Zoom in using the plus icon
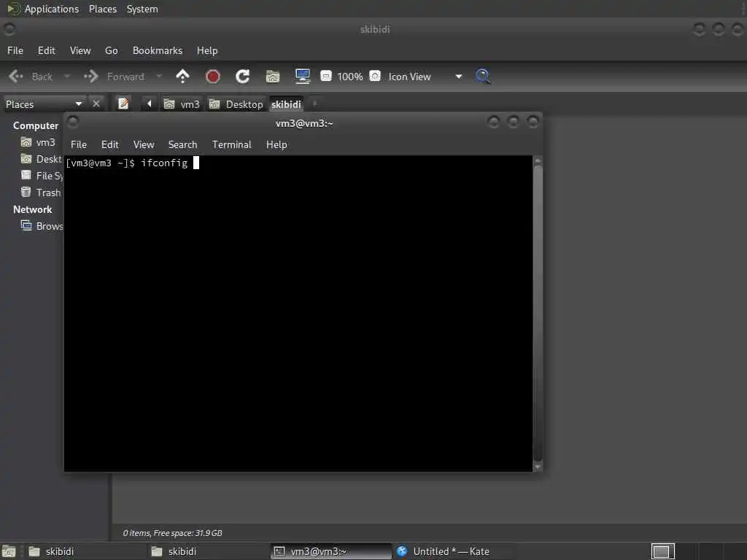This screenshot has height=560, width=747. [375, 76]
